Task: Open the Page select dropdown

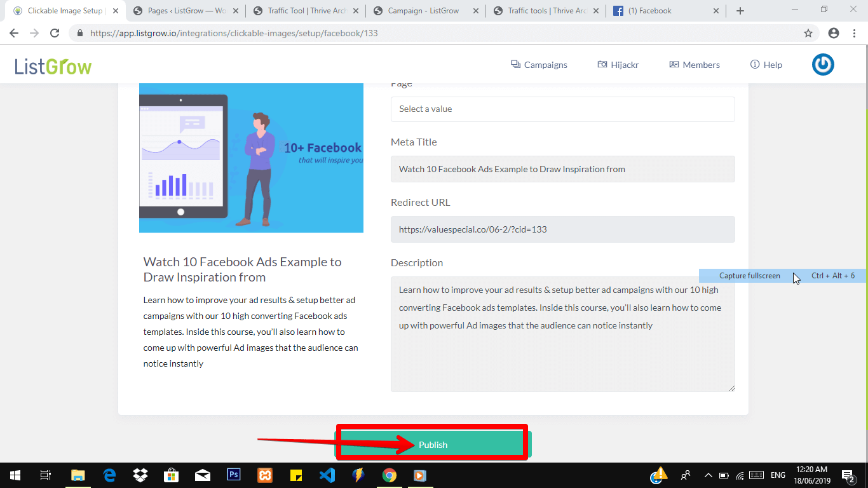Action: [x=562, y=109]
